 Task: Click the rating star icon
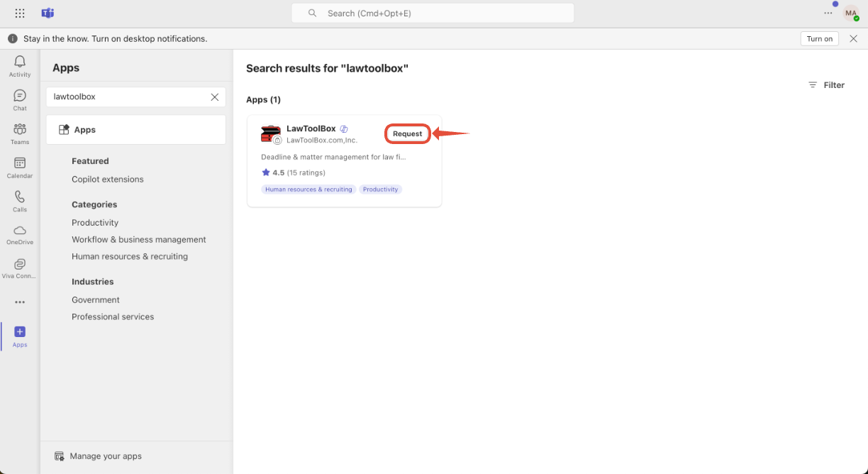pos(266,172)
